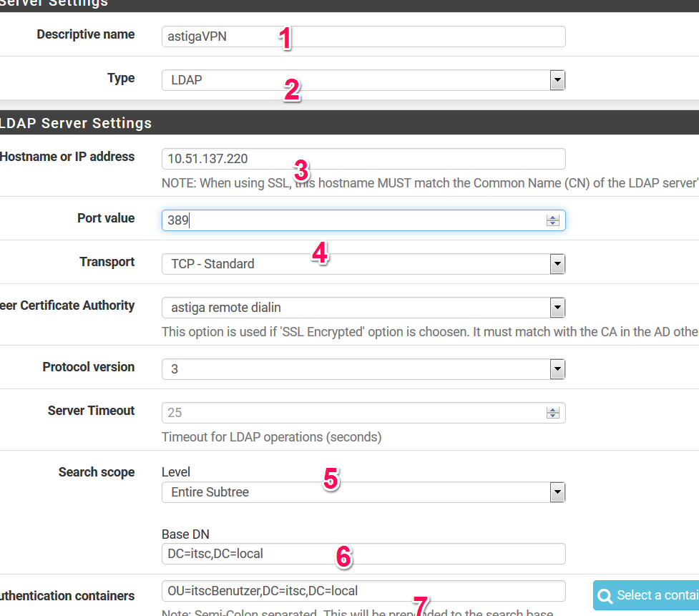This screenshot has height=616, width=699.
Task: Click the Base DN input field
Action: point(363,554)
